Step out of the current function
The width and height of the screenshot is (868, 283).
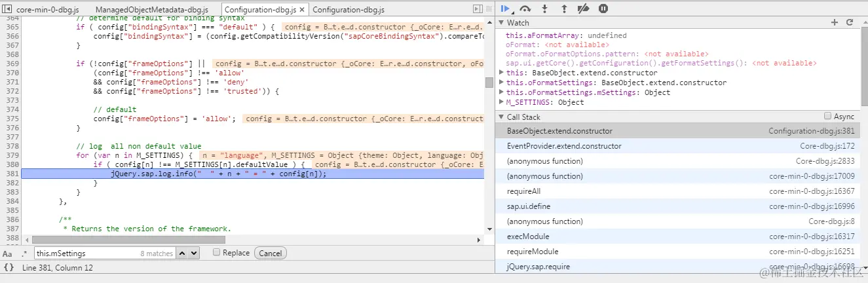(x=564, y=9)
